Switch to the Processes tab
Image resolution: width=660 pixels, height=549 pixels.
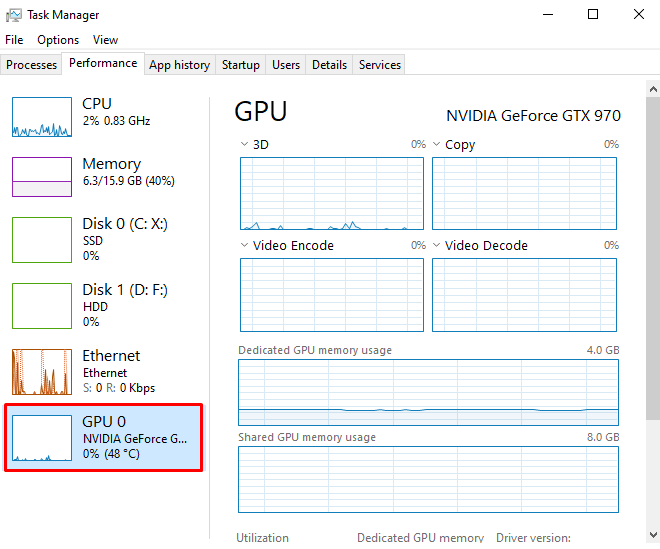(32, 65)
